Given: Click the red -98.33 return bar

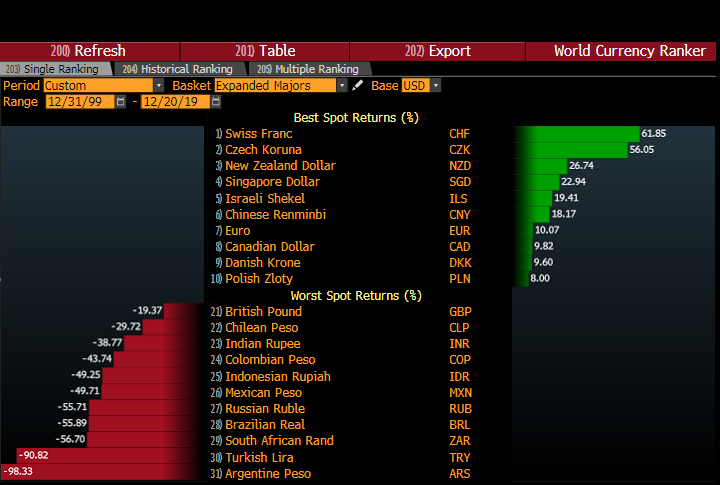Looking at the screenshot, I should [x=102, y=472].
